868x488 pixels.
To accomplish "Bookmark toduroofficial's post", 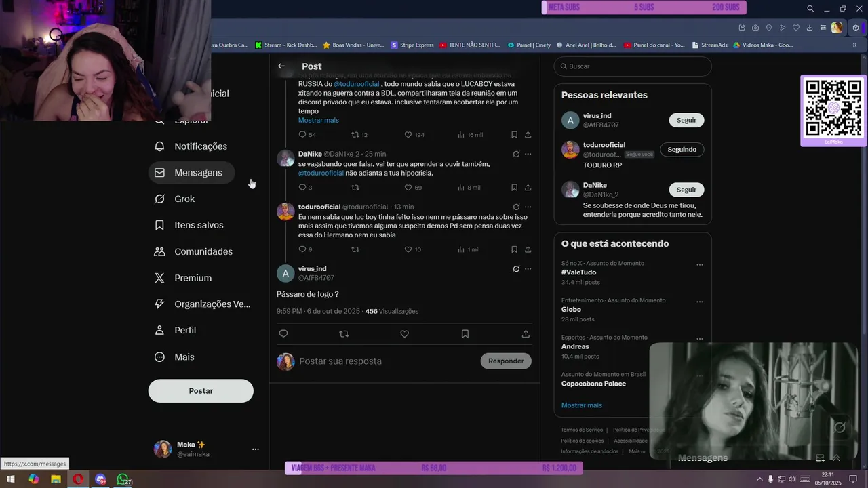I will click(514, 249).
